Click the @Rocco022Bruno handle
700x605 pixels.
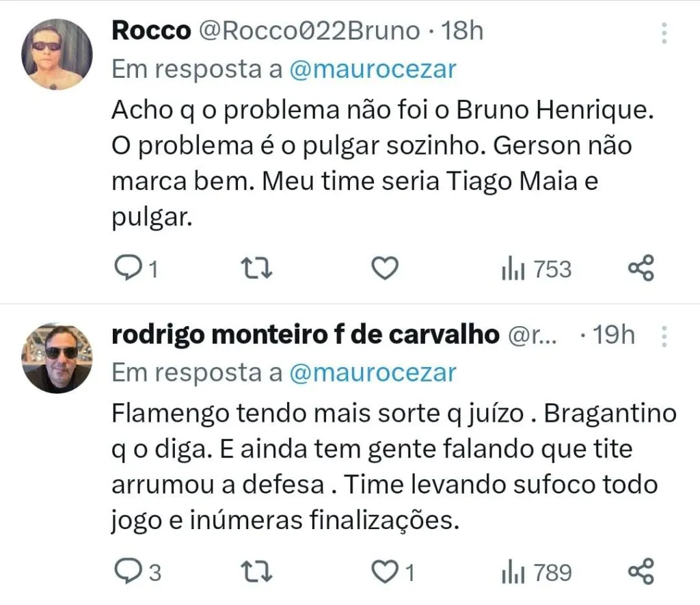[x=309, y=31]
